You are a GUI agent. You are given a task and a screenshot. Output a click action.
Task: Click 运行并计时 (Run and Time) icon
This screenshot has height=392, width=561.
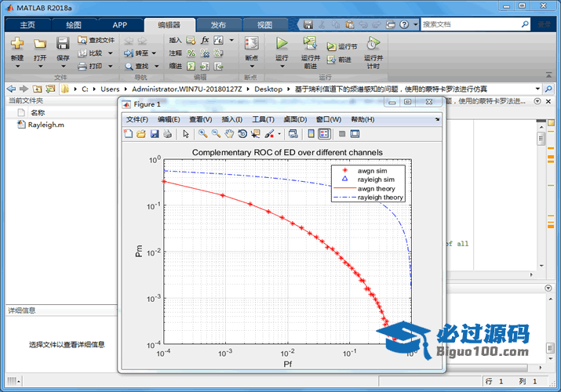pyautogui.click(x=373, y=43)
